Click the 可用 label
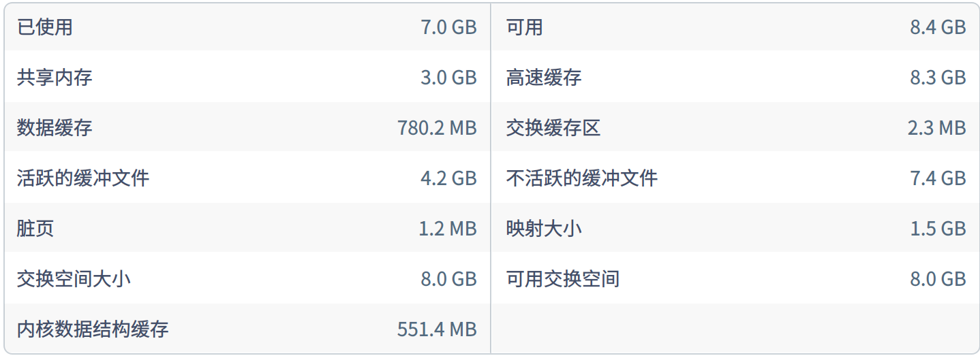980x358 pixels. point(525,27)
